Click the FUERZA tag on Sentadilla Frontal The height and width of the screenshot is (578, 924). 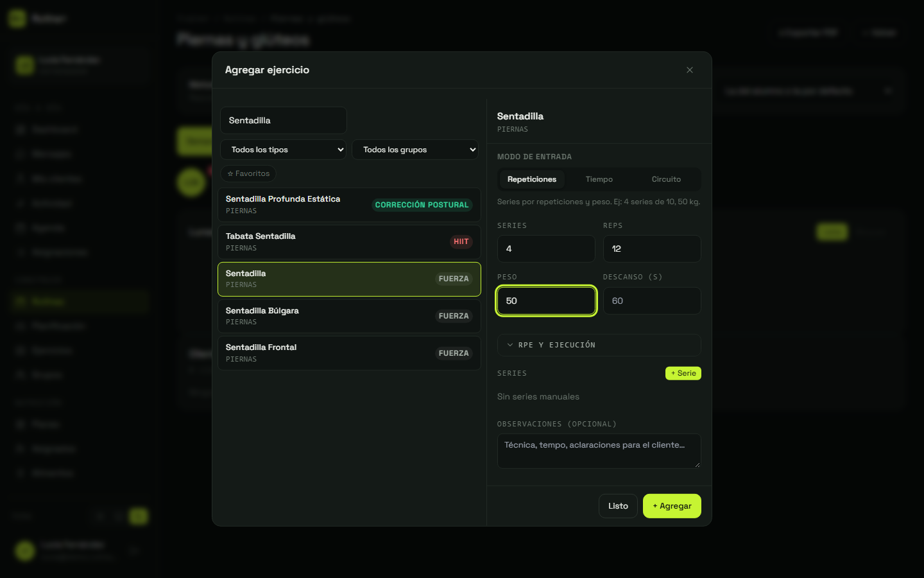point(454,353)
